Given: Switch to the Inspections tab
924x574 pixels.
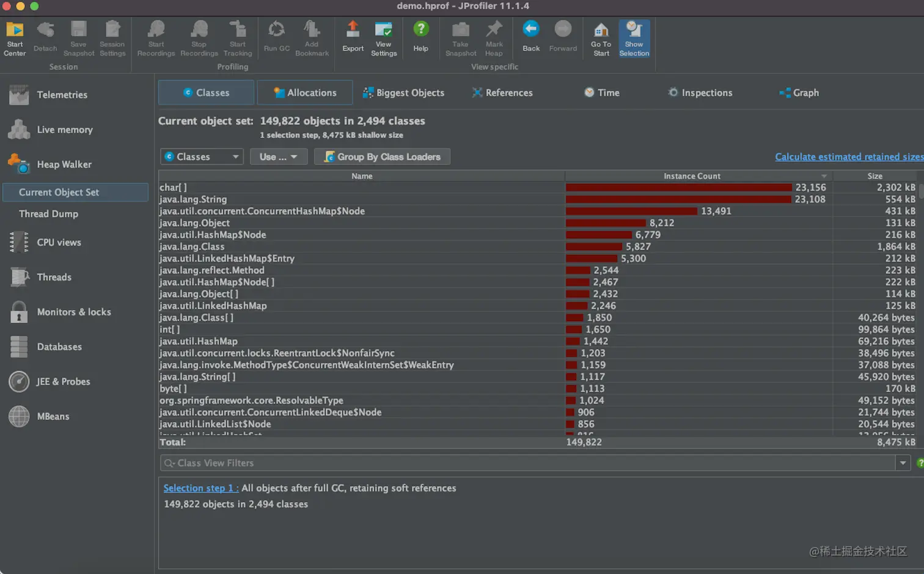Looking at the screenshot, I should [x=700, y=92].
